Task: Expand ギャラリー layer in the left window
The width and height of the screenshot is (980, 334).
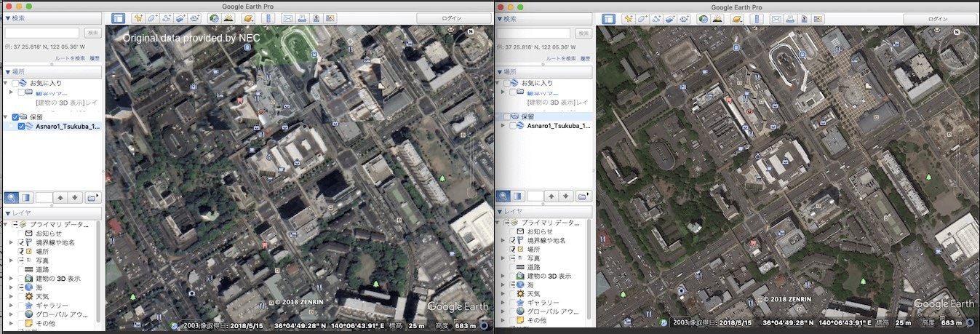Action: (12, 305)
